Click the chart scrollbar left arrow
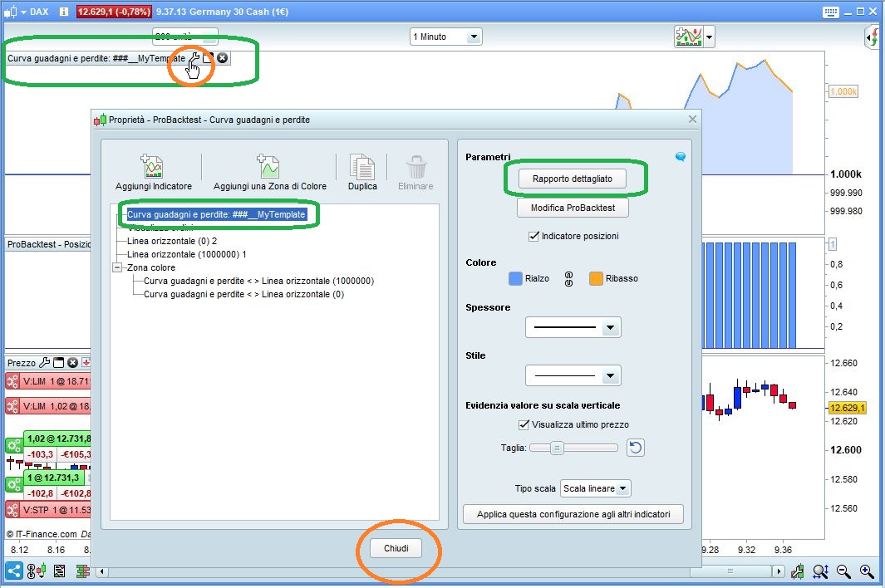This screenshot has width=885, height=588. click(x=102, y=571)
